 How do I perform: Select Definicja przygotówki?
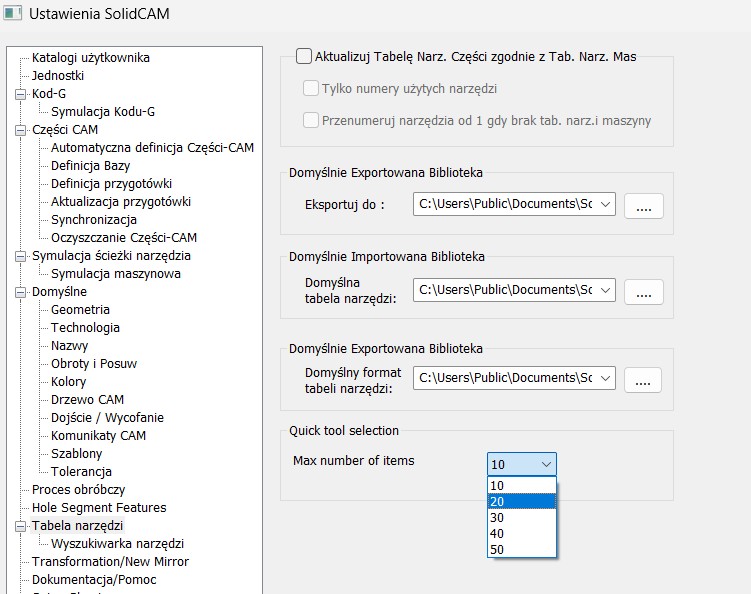click(x=111, y=183)
